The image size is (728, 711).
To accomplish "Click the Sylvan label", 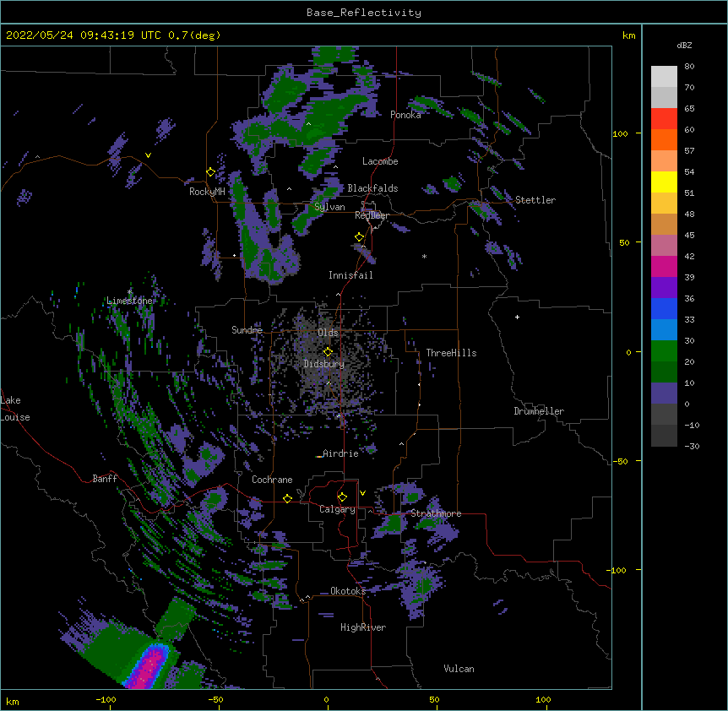I will pos(329,207).
